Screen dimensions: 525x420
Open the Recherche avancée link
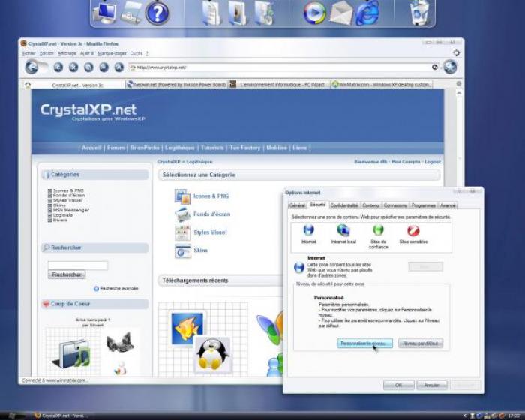tap(118, 288)
